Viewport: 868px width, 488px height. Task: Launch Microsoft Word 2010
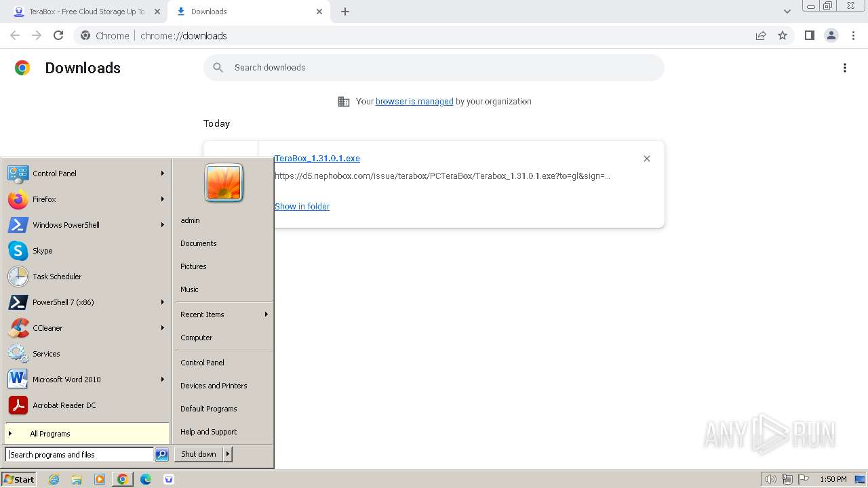[x=87, y=380]
